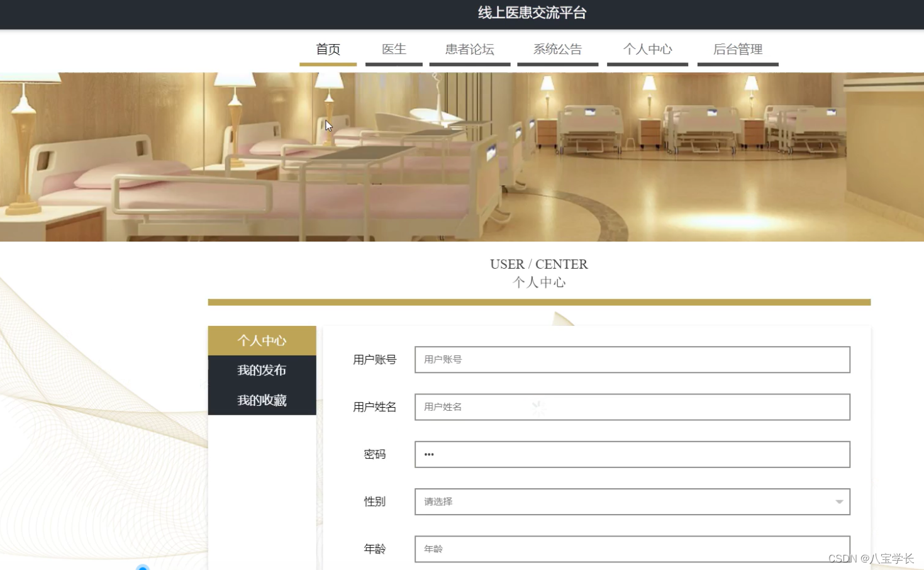Open the 个人中心 navigation item

click(647, 49)
